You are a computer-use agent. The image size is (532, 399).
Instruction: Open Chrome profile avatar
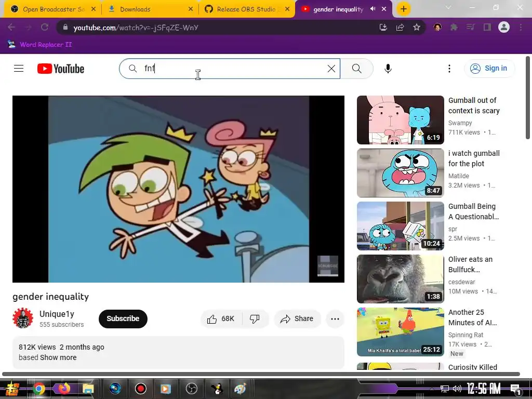click(x=504, y=27)
